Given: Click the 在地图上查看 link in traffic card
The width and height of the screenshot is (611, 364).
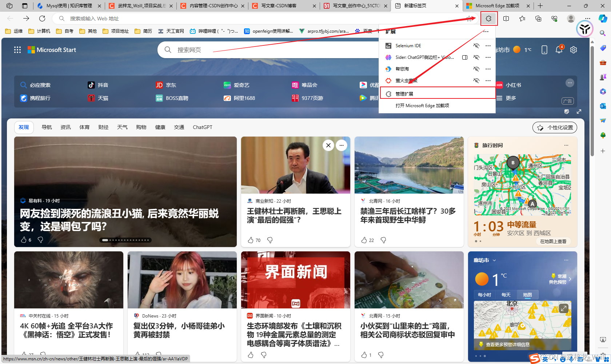Looking at the screenshot, I should [553, 241].
